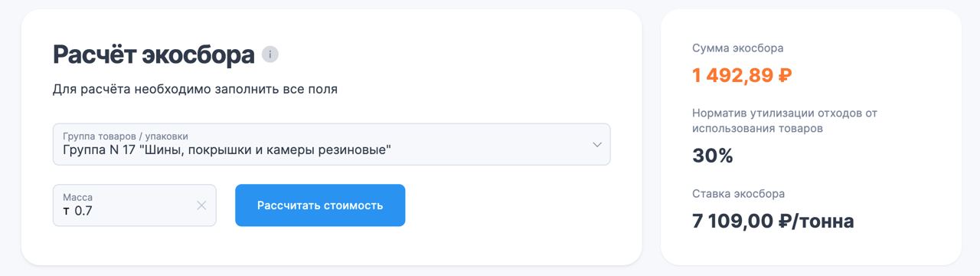The height and width of the screenshot is (276, 980).
Task: Click the Ставка экосбора label
Action: click(738, 194)
